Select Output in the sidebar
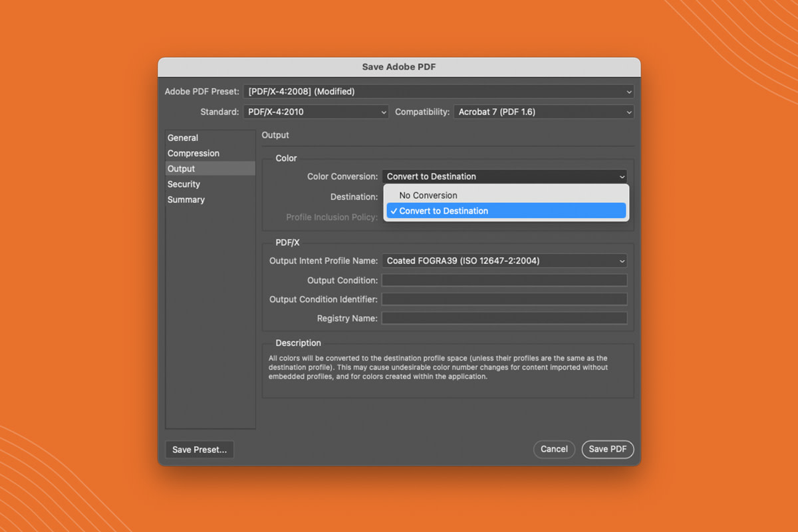798x532 pixels. pos(210,169)
